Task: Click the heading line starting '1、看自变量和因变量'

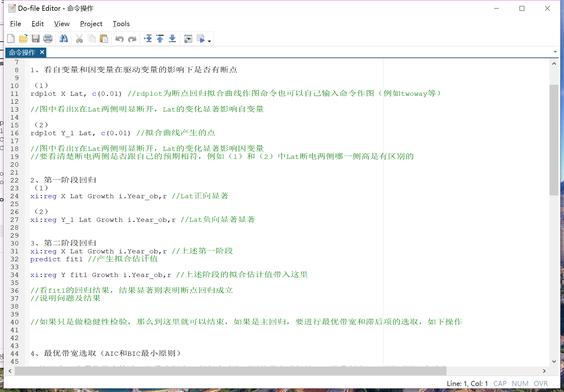Action: pos(134,70)
